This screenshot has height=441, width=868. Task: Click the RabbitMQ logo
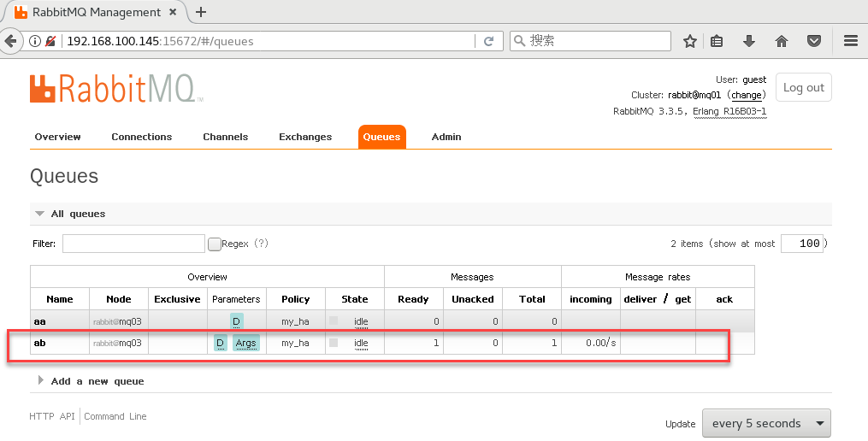click(x=116, y=89)
